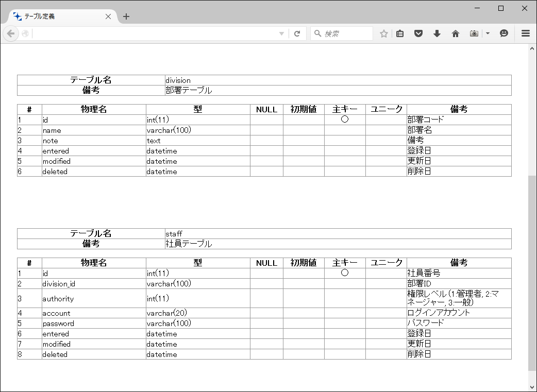Open the URL bar history dropdown
The width and height of the screenshot is (537, 392).
point(281,33)
